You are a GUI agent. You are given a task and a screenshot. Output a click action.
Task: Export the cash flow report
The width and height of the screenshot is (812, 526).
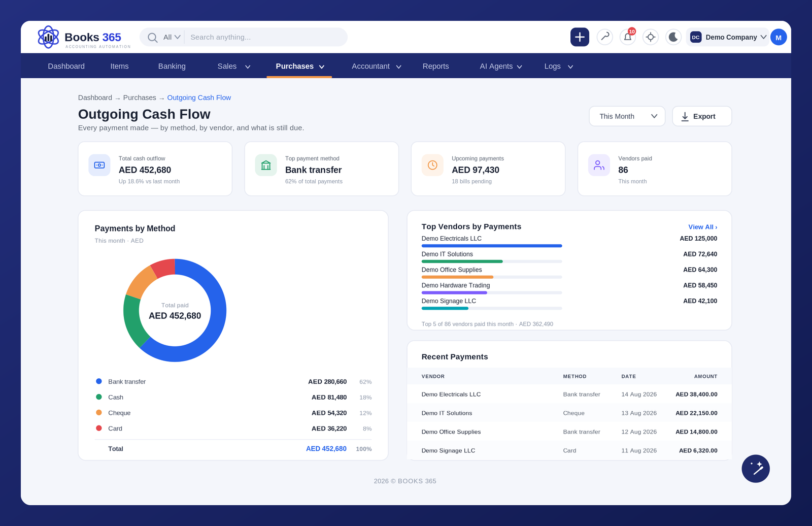point(702,116)
